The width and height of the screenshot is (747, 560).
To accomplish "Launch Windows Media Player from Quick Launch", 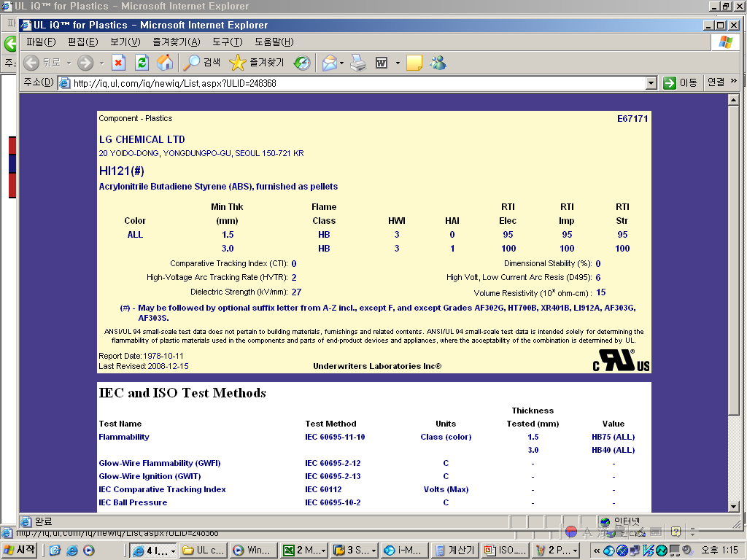I will [88, 551].
